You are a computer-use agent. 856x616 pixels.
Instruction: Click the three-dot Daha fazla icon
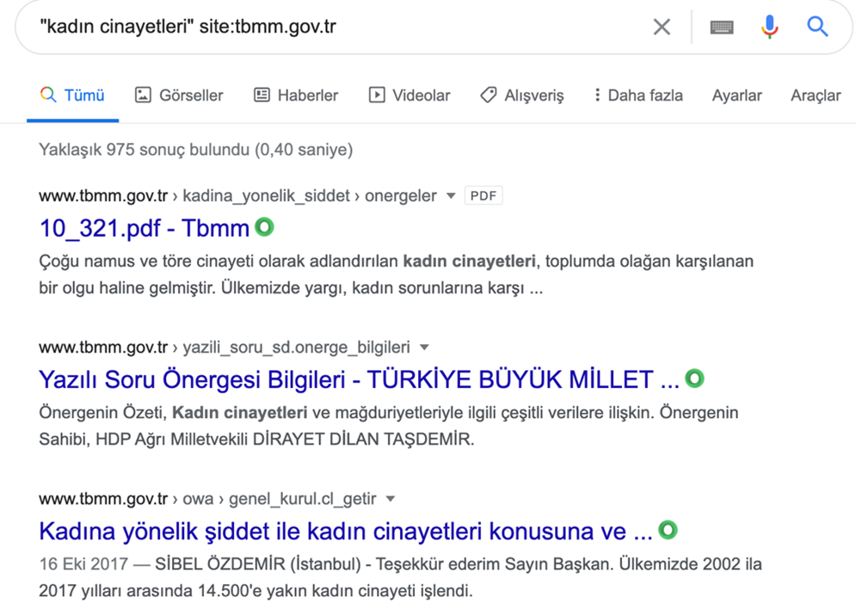[597, 95]
